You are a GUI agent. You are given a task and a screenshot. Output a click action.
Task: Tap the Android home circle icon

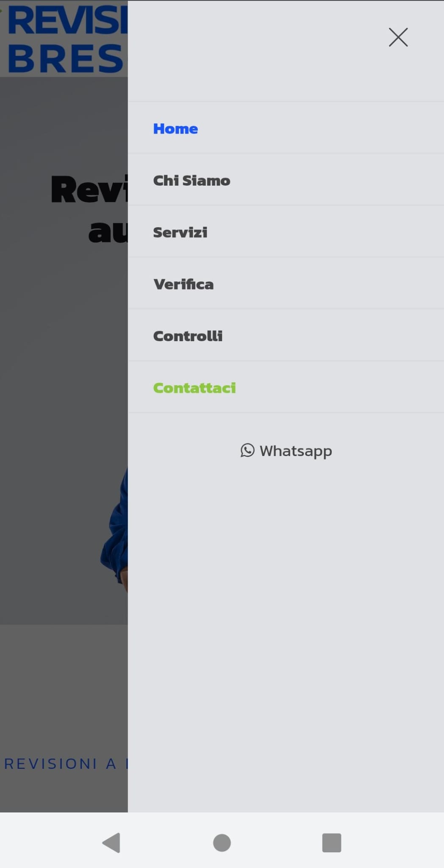pyautogui.click(x=222, y=843)
